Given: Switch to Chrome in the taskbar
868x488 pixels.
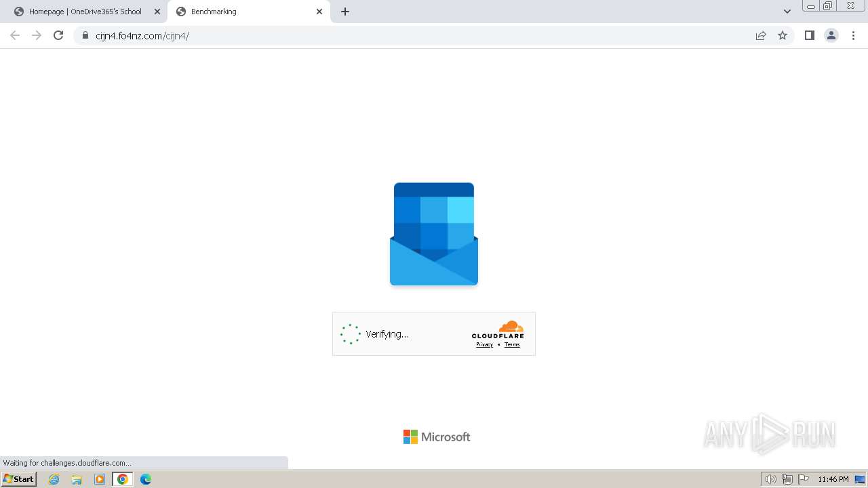Looking at the screenshot, I should pos(123,479).
